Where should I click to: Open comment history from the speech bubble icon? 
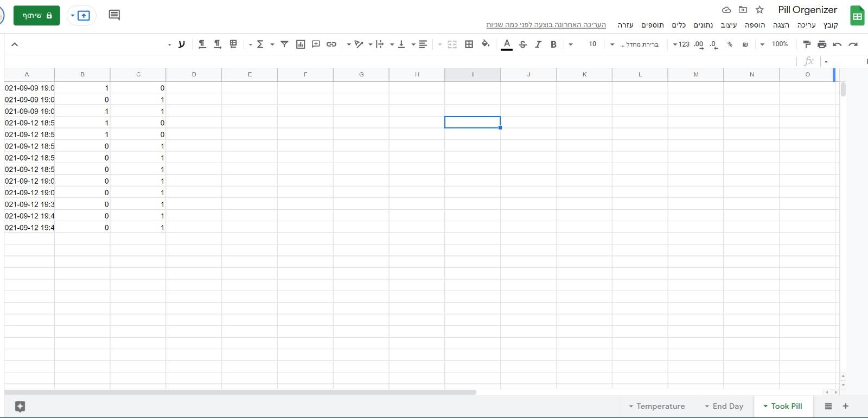click(114, 15)
